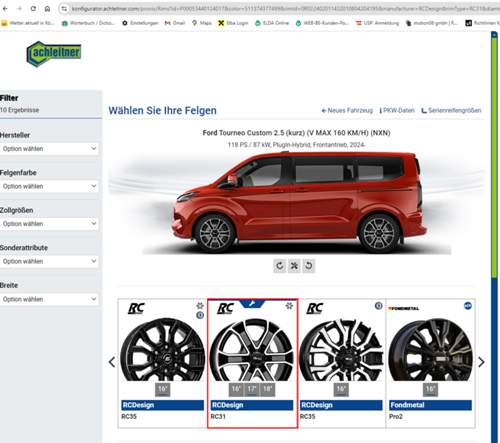Image resolution: width=500 pixels, height=443 pixels.
Task: Open the Wörterbuch bookmark
Action: (x=88, y=23)
